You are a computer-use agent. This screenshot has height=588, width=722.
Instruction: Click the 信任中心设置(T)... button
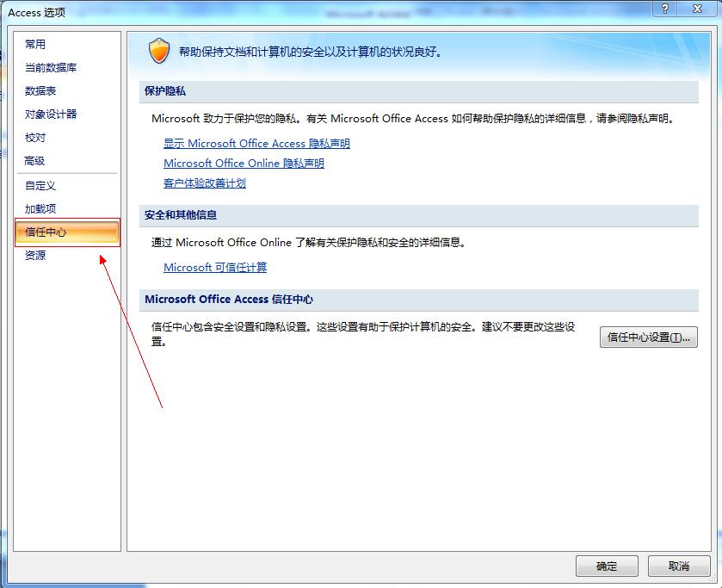(x=648, y=337)
